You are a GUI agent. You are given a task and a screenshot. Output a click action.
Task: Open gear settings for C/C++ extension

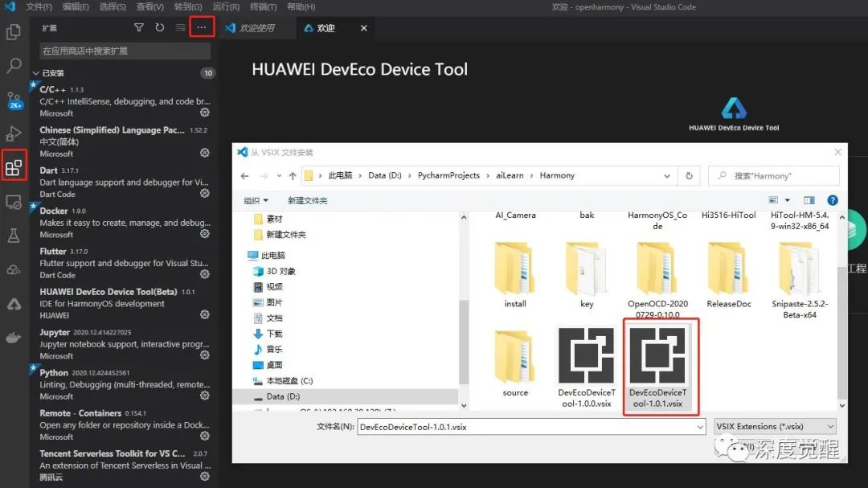[x=205, y=113]
